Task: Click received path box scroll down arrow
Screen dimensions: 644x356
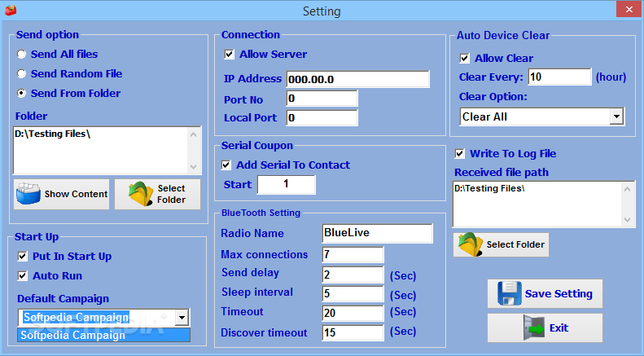Action: pos(627,219)
